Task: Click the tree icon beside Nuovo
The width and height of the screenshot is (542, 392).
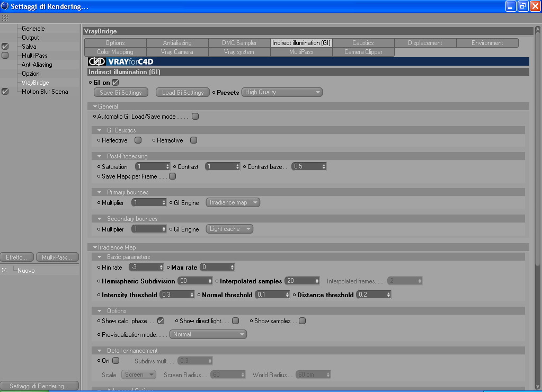Action: pos(4,270)
